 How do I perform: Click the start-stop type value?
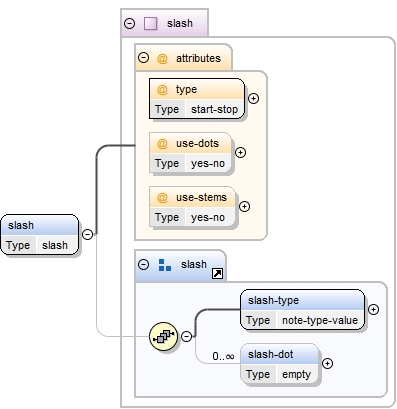pos(214,109)
